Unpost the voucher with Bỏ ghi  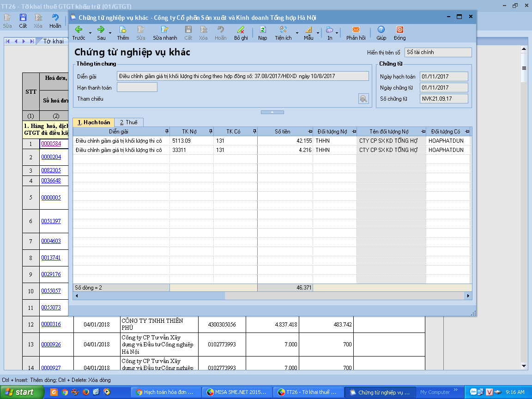(241, 33)
